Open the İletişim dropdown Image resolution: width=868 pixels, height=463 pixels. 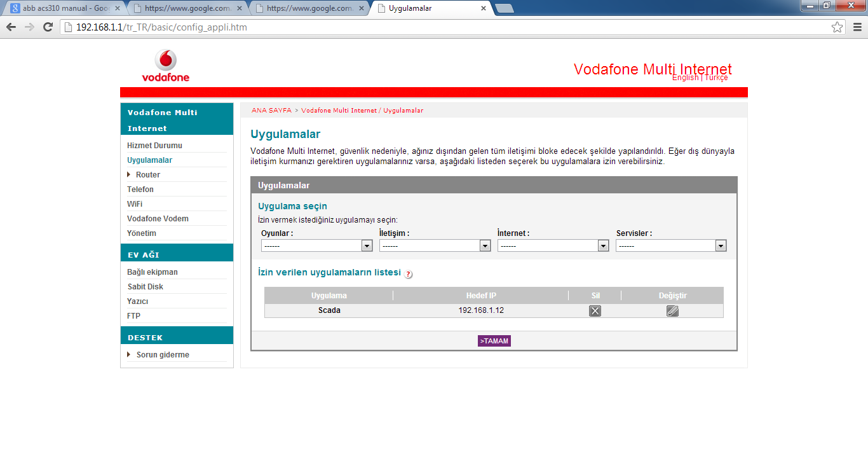pyautogui.click(x=435, y=245)
